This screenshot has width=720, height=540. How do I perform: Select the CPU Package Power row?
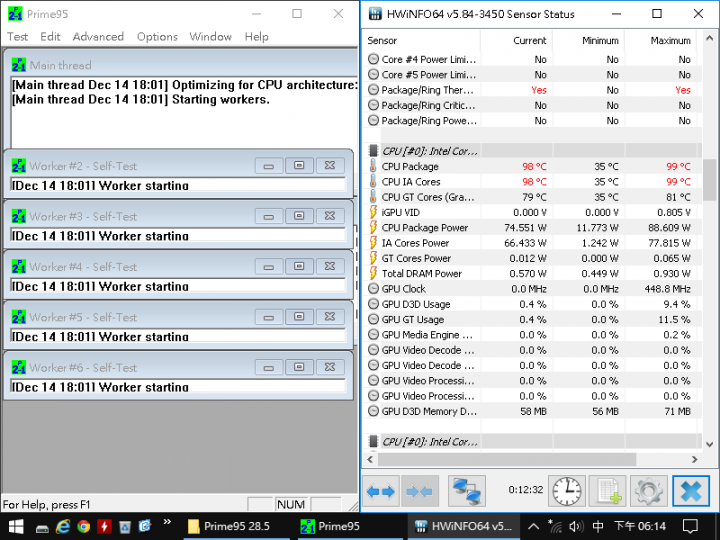pos(533,227)
